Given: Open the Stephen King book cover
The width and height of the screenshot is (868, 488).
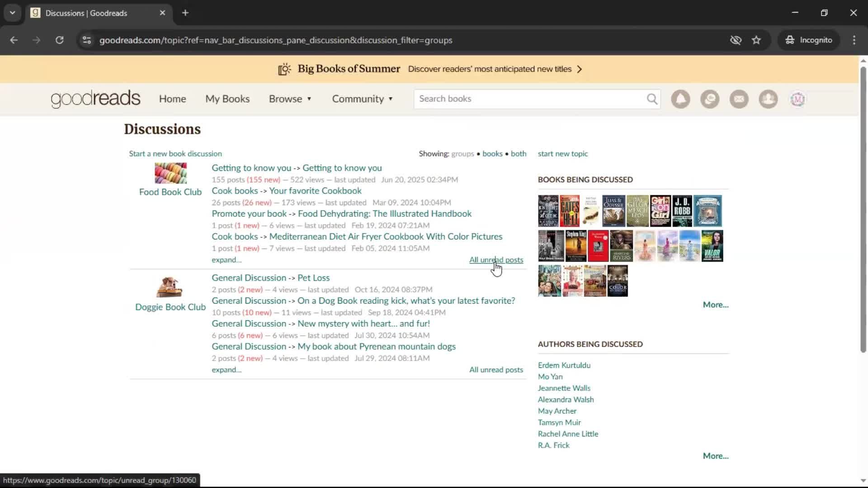Looking at the screenshot, I should (576, 246).
